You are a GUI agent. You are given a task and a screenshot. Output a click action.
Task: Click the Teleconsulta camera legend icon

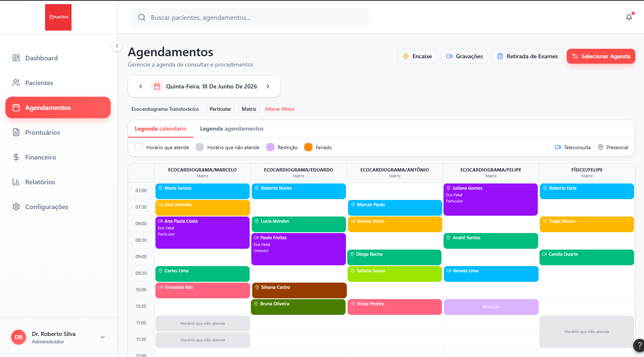(558, 147)
